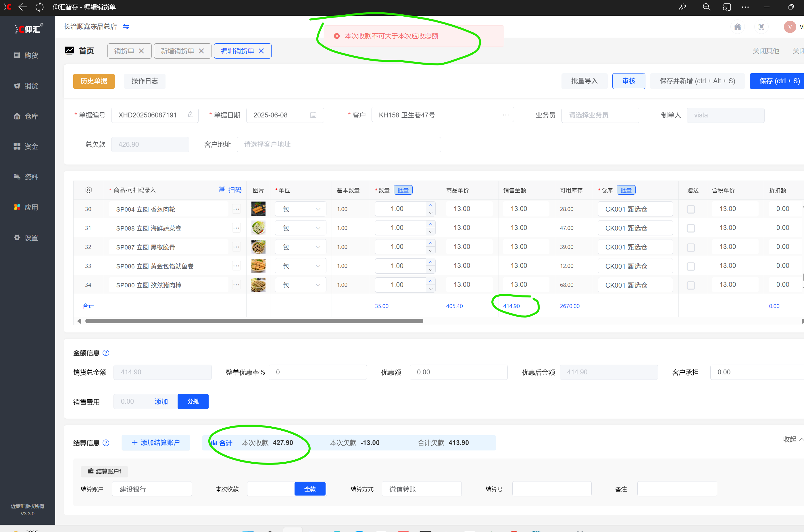The height and width of the screenshot is (532, 804).
Task: Click 添加结算账户 button
Action: point(156,443)
